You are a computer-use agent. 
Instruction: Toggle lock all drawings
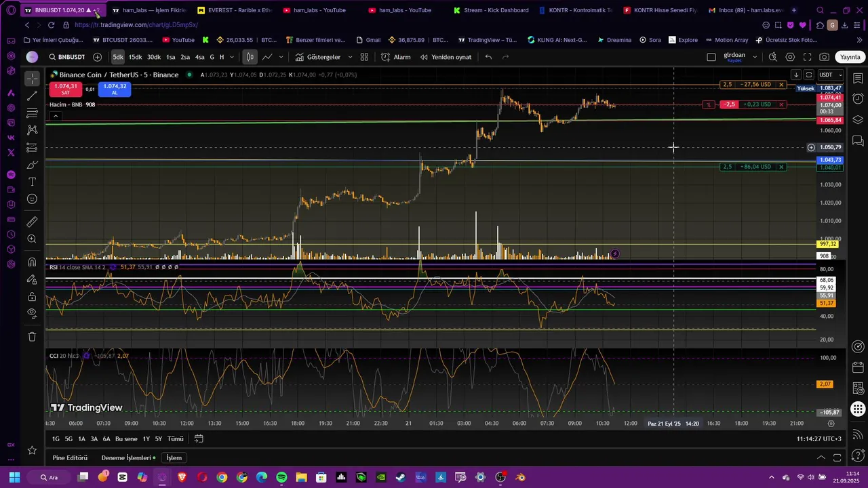[x=32, y=296]
